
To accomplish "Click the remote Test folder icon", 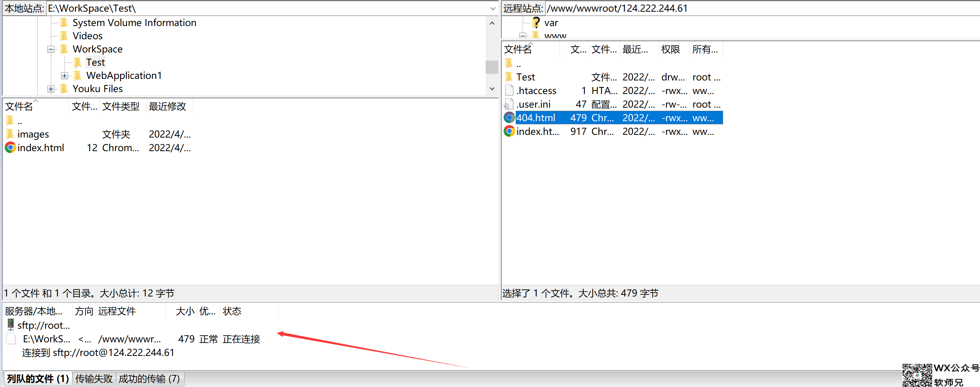I will tap(509, 77).
